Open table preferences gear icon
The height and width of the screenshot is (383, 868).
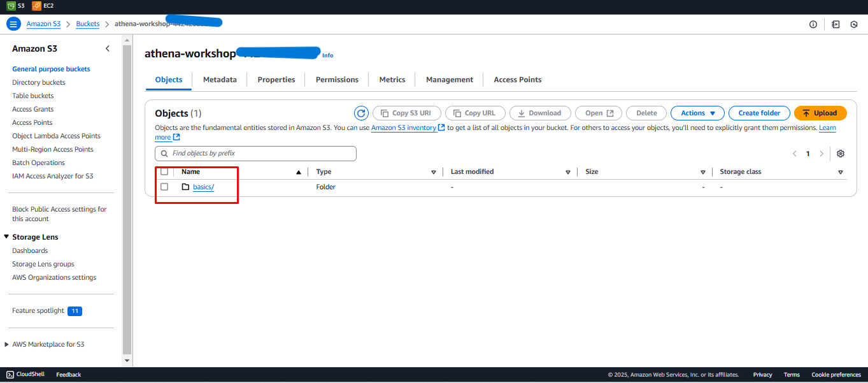coord(841,154)
